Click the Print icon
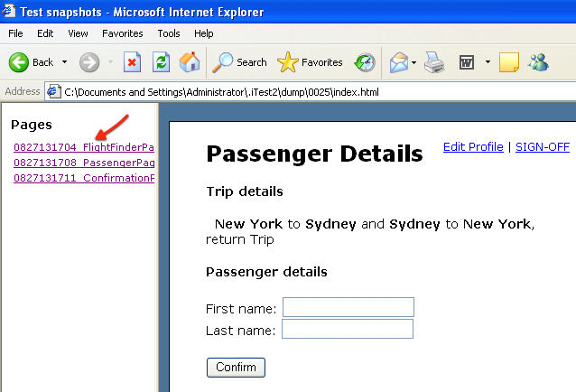The width and height of the screenshot is (576, 392). pos(434,62)
